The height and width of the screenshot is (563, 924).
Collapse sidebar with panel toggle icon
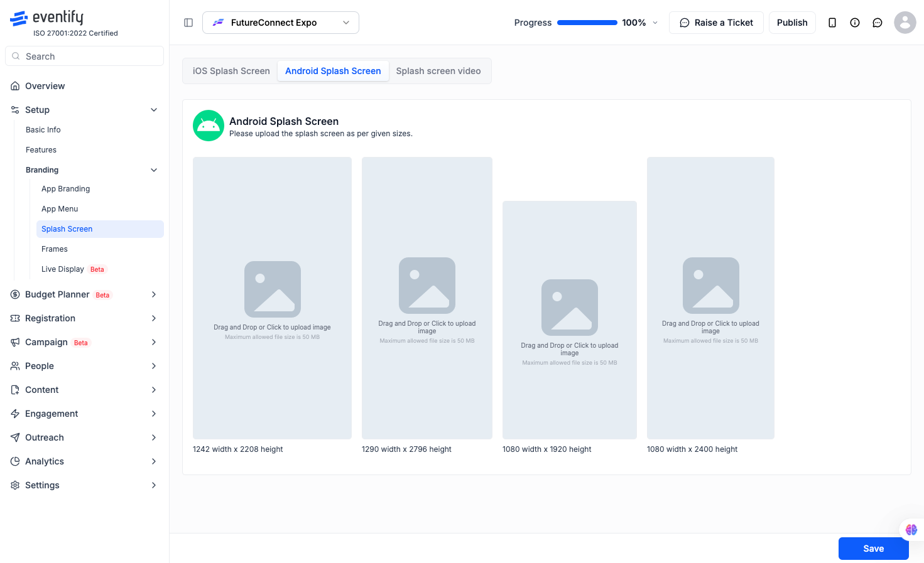pos(188,23)
